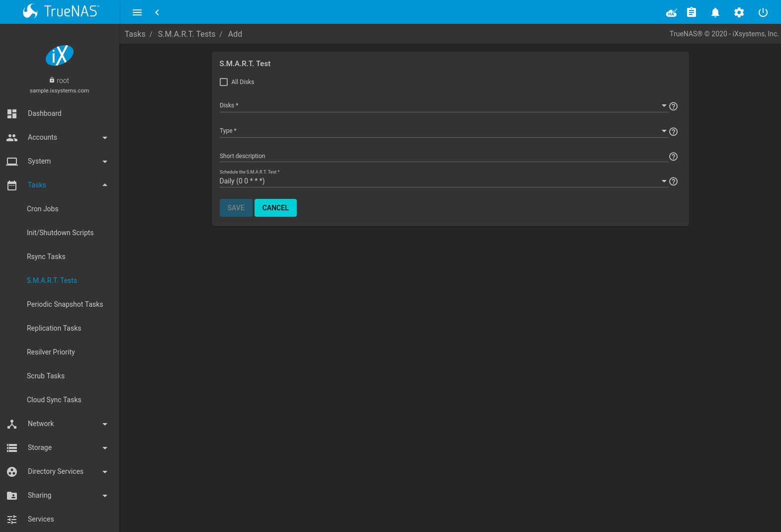Click the Directory Services icon

[x=12, y=471]
